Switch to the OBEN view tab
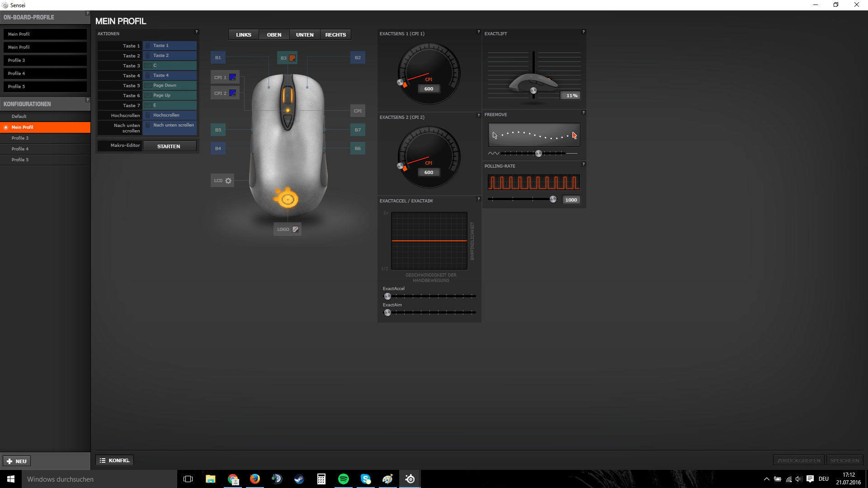Screen dimensions: 868x488 [x=274, y=35]
